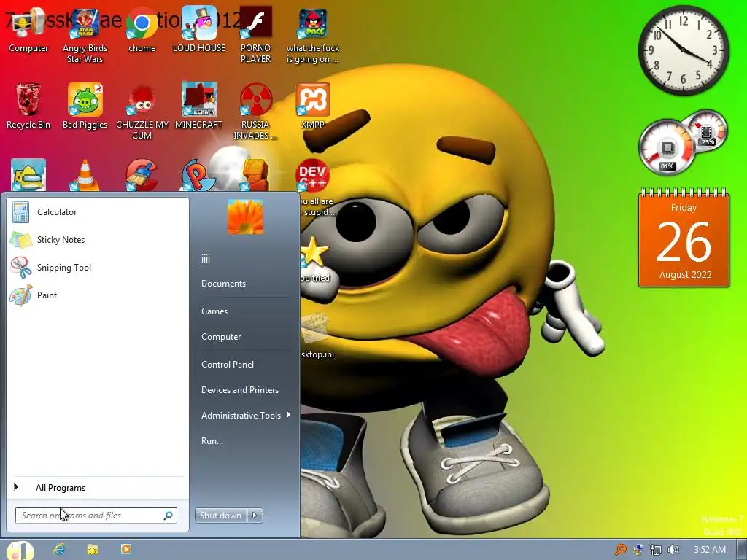Click the jjjj user name link
747x560 pixels.
click(x=205, y=259)
